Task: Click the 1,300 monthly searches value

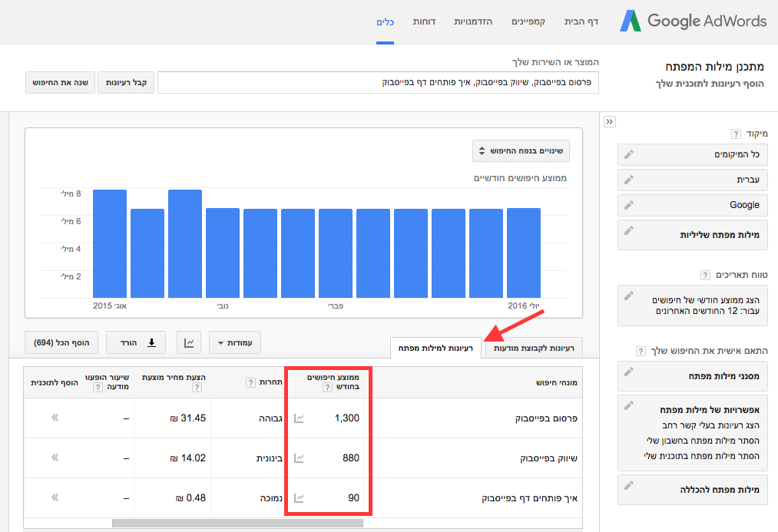Action: pos(347,418)
